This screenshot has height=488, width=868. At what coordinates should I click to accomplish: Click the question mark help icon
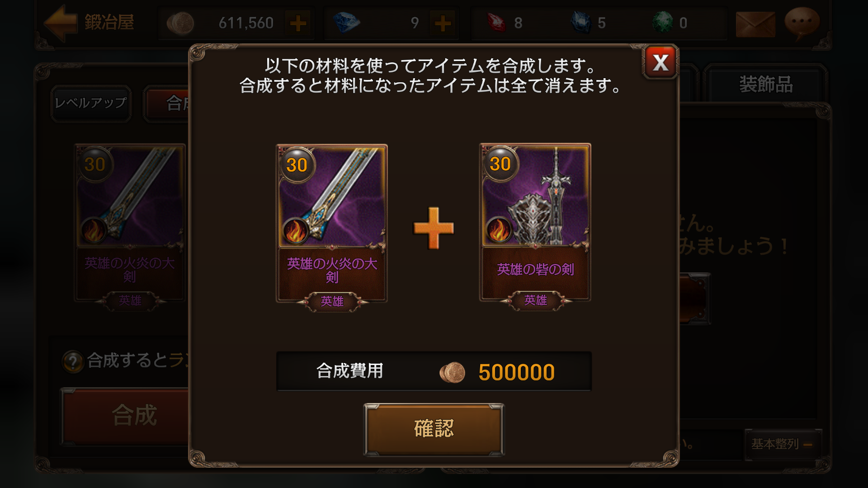pyautogui.click(x=73, y=361)
